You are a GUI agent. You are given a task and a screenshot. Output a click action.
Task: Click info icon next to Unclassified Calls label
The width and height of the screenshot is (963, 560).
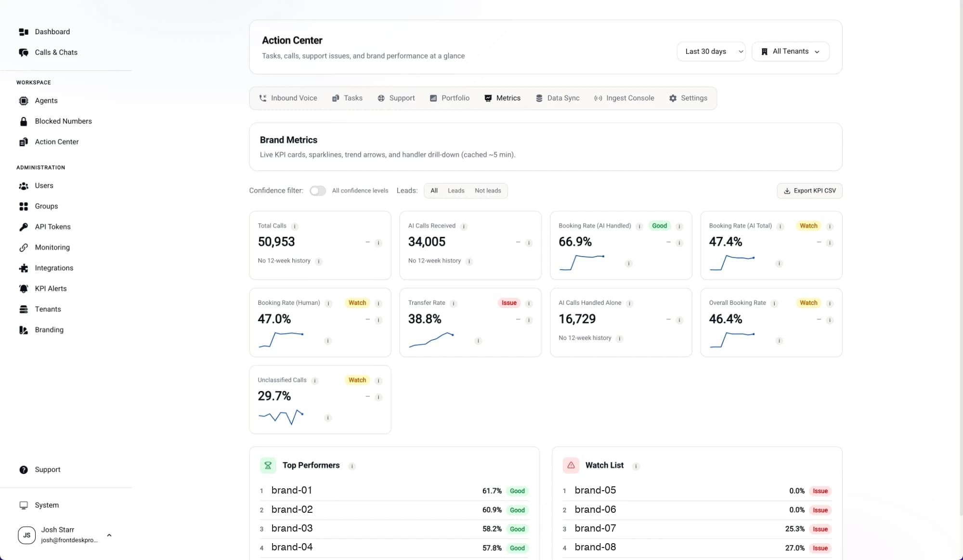[315, 381]
